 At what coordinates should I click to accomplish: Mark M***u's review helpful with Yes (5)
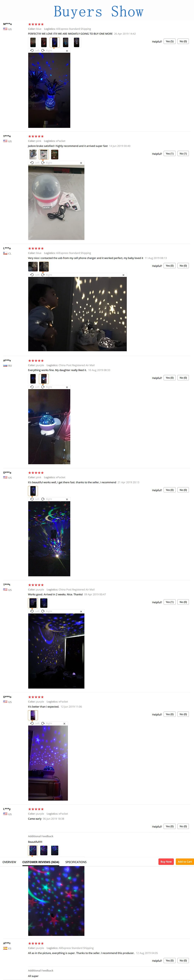(x=170, y=41)
